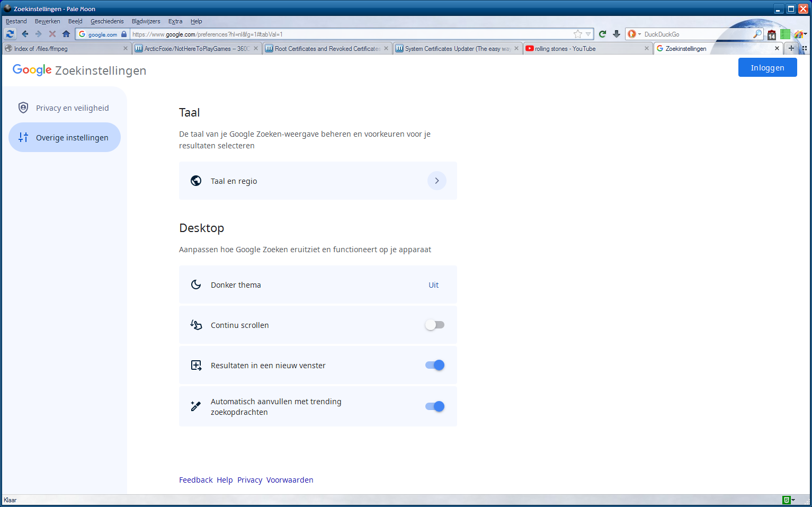Click the green status bar icon
The height and width of the screenshot is (507, 812).
tap(787, 500)
